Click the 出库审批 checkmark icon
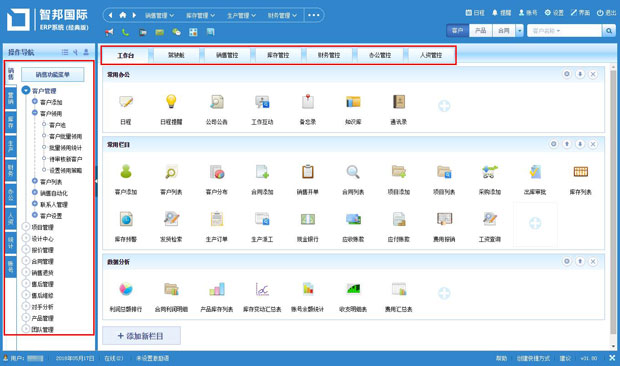This screenshot has height=366, width=620. [535, 172]
